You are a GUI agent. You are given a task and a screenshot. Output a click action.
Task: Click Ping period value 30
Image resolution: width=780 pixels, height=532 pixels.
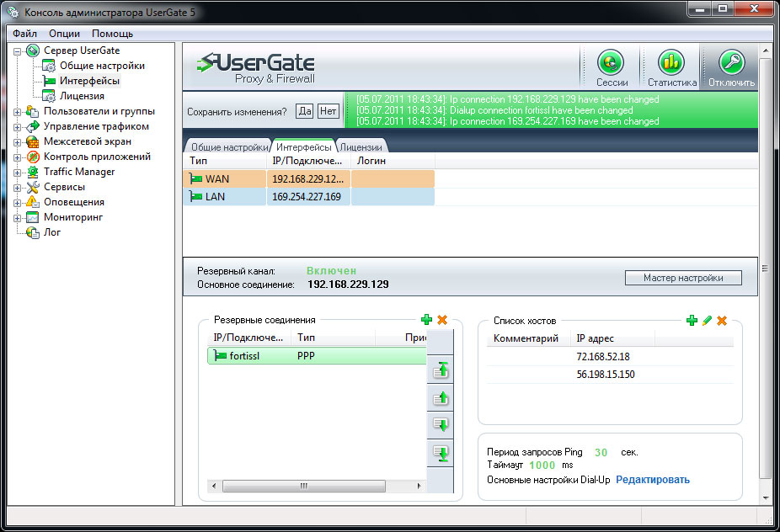point(601,452)
